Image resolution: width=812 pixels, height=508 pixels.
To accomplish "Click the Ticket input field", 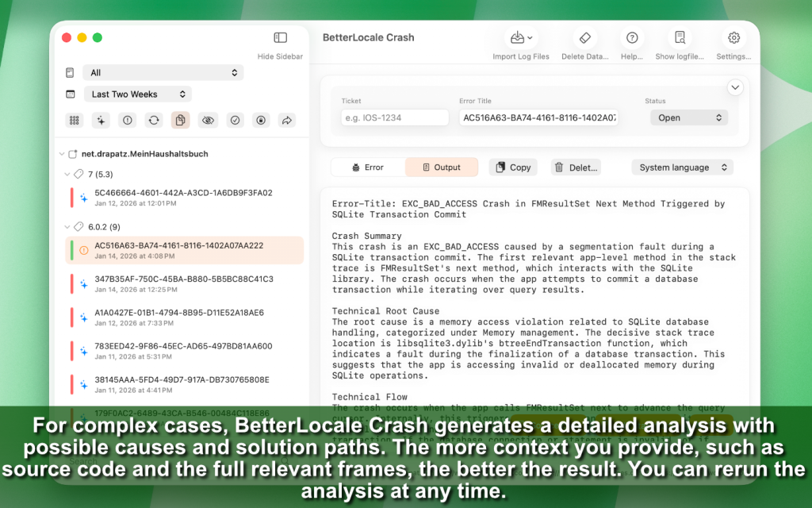I will (395, 117).
